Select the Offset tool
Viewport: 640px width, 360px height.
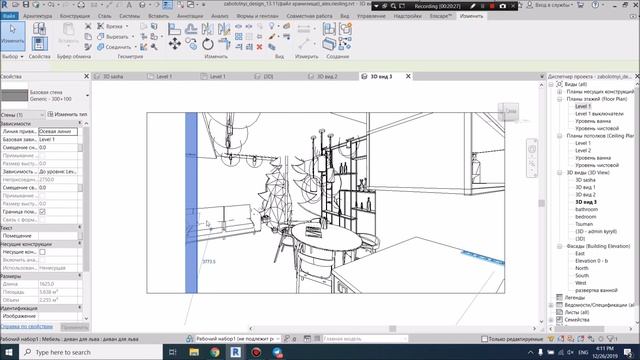pos(191,29)
